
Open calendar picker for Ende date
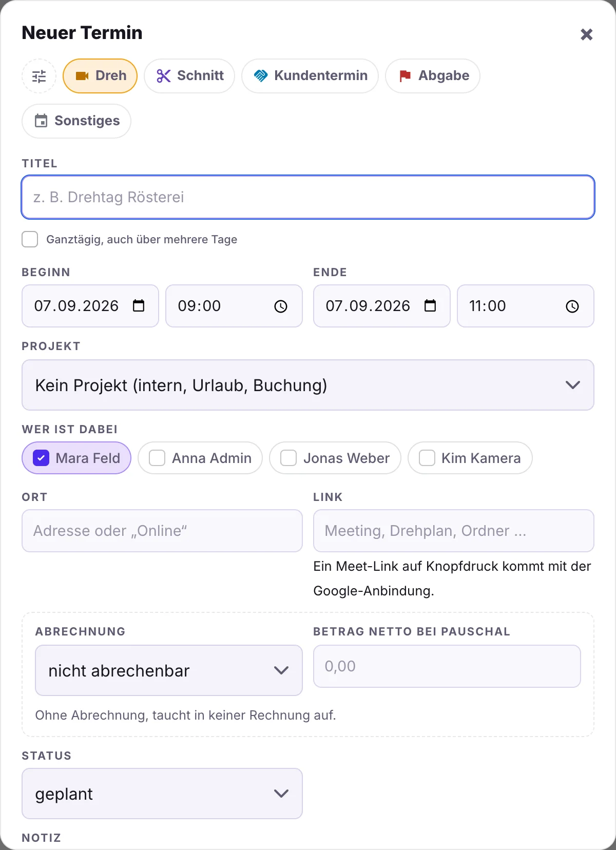[430, 306]
